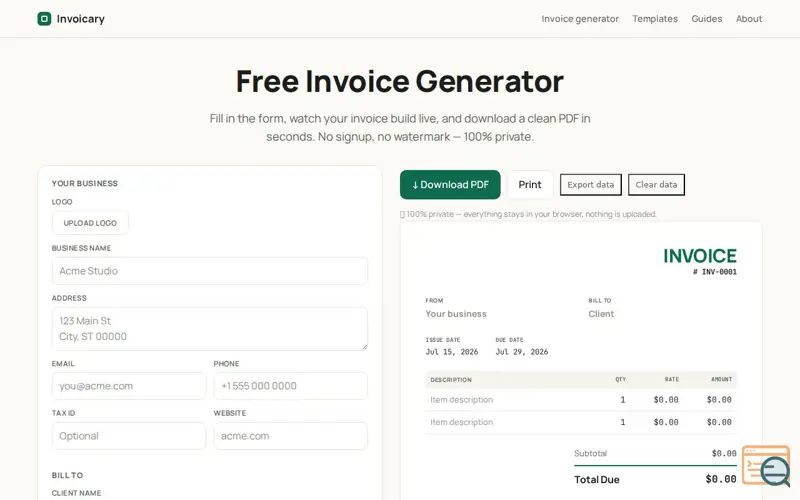Select the Tax ID input

[x=129, y=436]
